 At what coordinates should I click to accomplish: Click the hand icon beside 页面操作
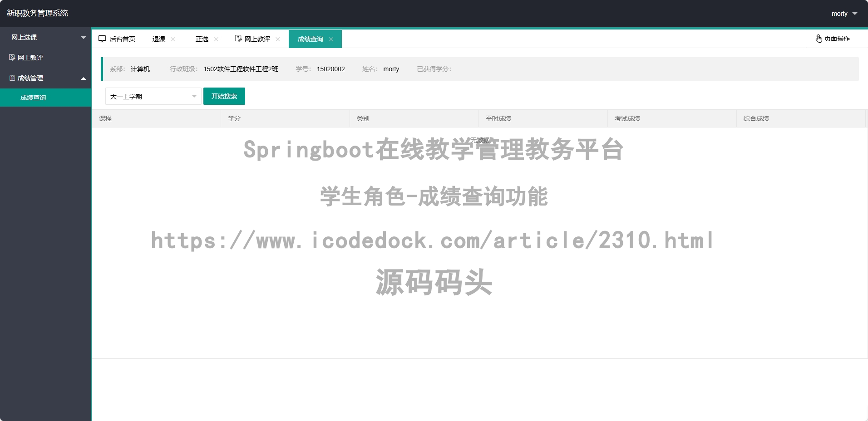[x=819, y=39]
